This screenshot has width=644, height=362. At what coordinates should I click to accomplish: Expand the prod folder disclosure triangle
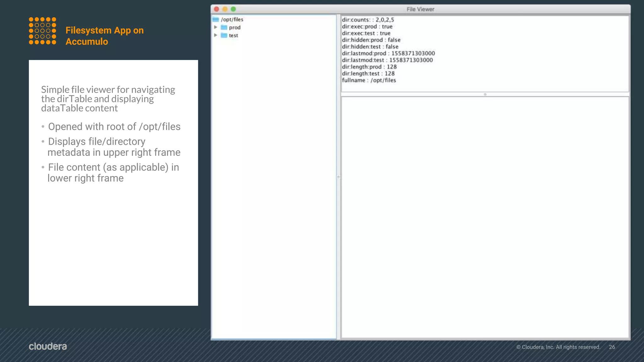(x=216, y=27)
